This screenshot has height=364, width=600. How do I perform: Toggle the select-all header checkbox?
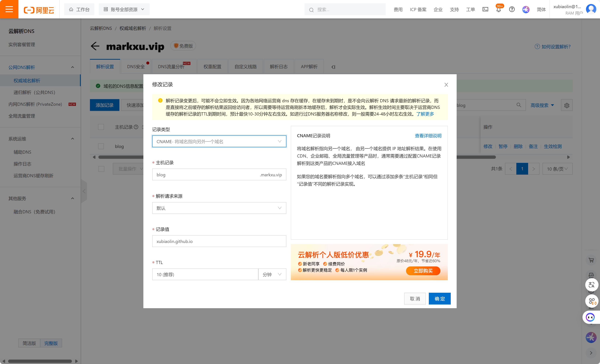pyautogui.click(x=101, y=127)
